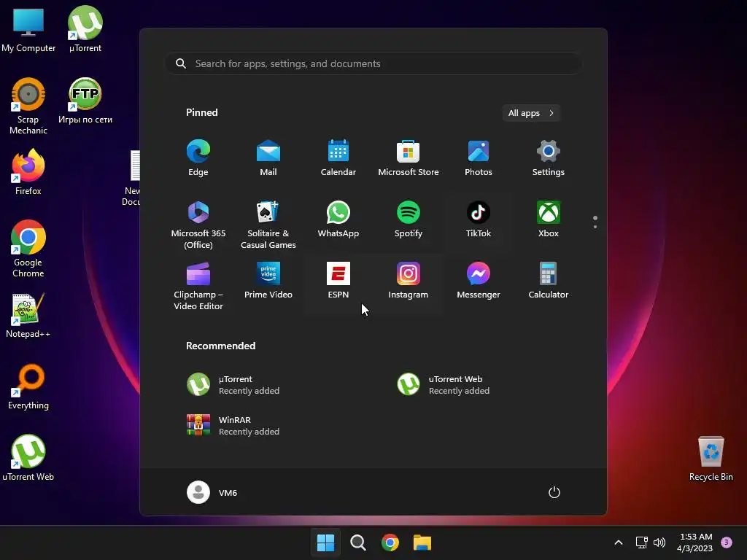
Task: Click the Start menu search box
Action: 373,63
